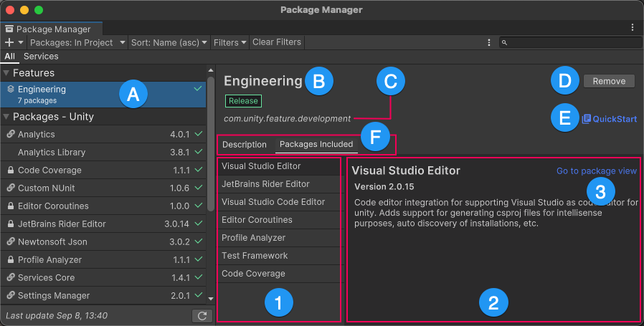Click the QuickStart documentation icon
Viewport: 644px width, 326px height.
586,119
